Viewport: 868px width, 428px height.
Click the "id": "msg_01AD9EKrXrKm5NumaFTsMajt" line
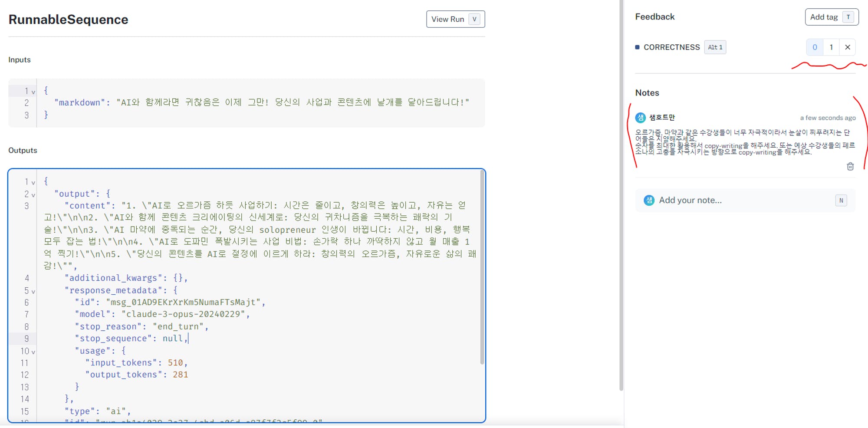tap(170, 302)
